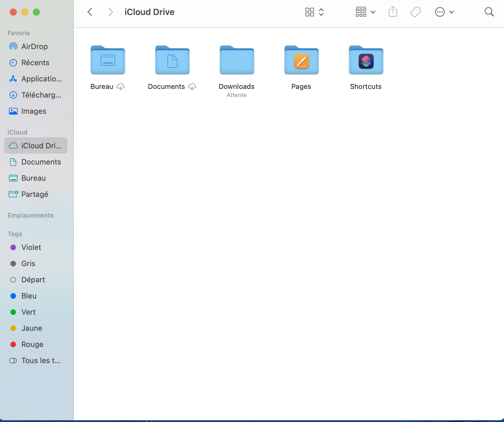Download the Bureau folder via cloud icon
The image size is (504, 422).
pyautogui.click(x=121, y=87)
